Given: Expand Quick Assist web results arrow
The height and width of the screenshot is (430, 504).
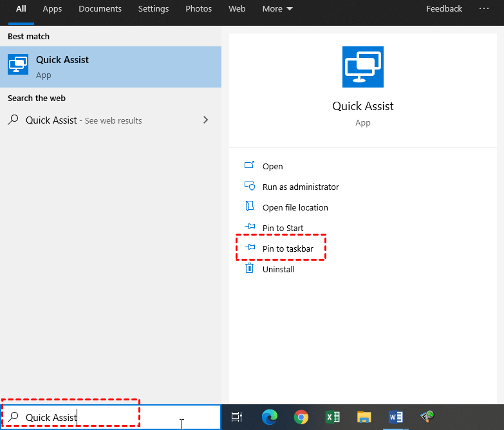Looking at the screenshot, I should tap(206, 120).
